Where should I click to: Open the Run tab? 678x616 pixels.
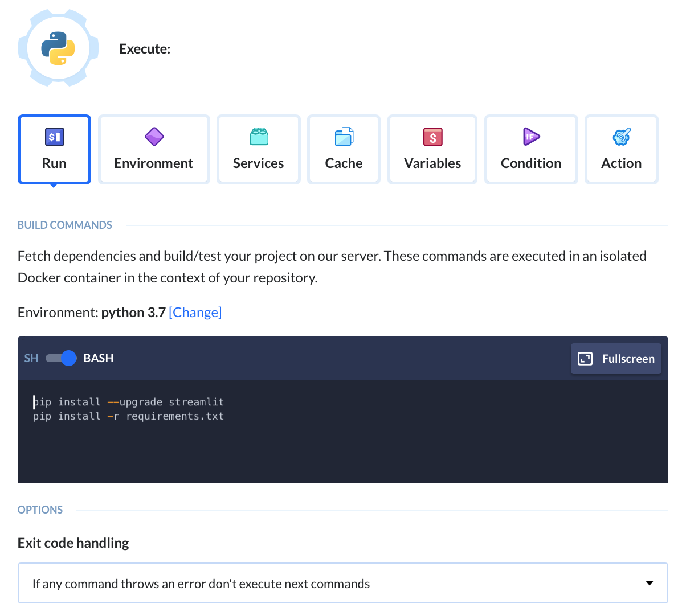click(x=55, y=150)
